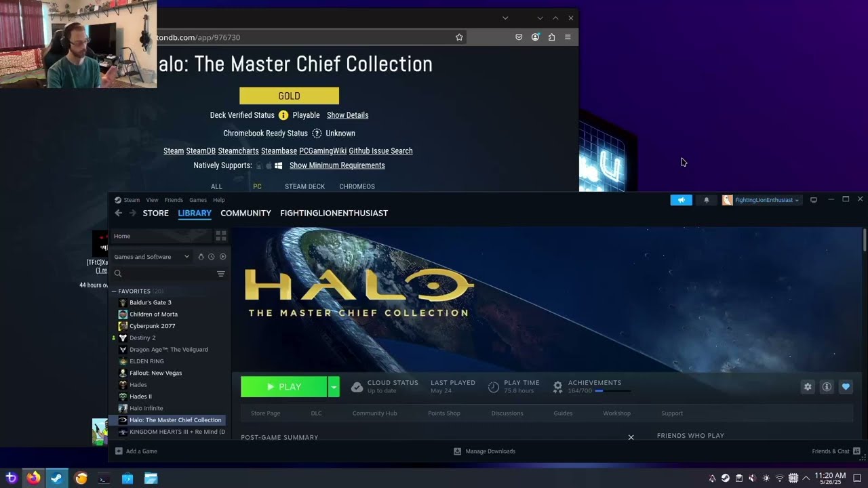Toggle the favorite heart for Halo MCC

(x=846, y=387)
